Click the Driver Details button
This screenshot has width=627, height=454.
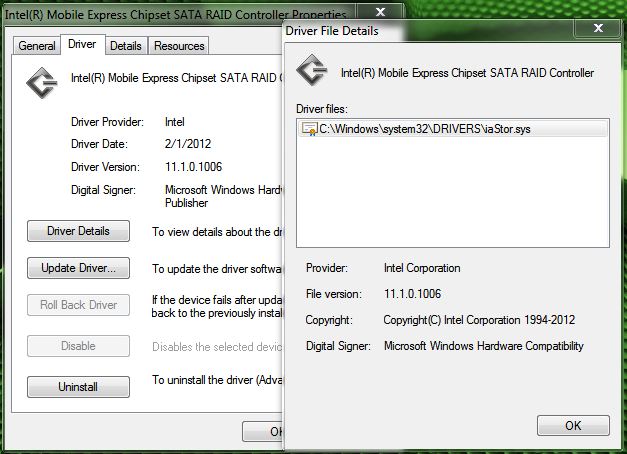point(78,231)
